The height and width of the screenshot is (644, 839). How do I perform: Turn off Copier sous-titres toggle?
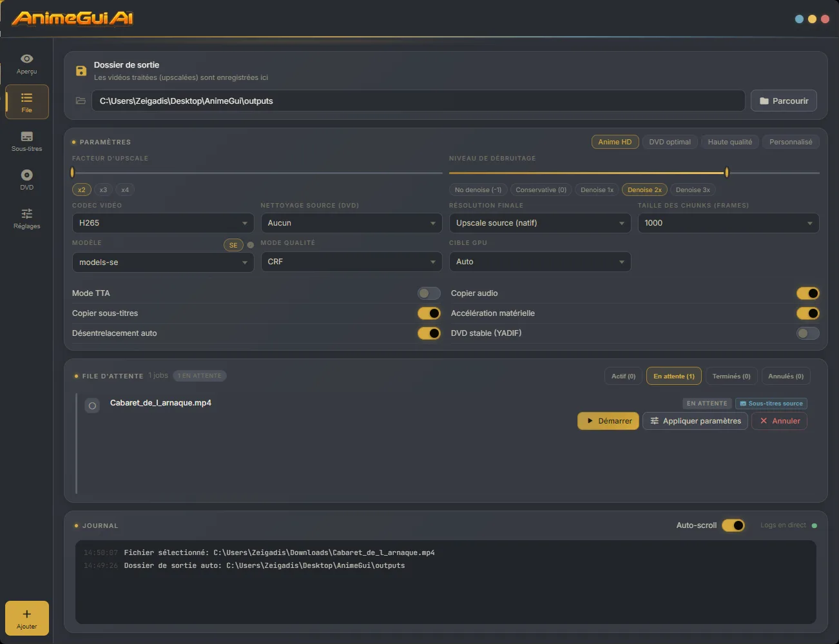[429, 313]
